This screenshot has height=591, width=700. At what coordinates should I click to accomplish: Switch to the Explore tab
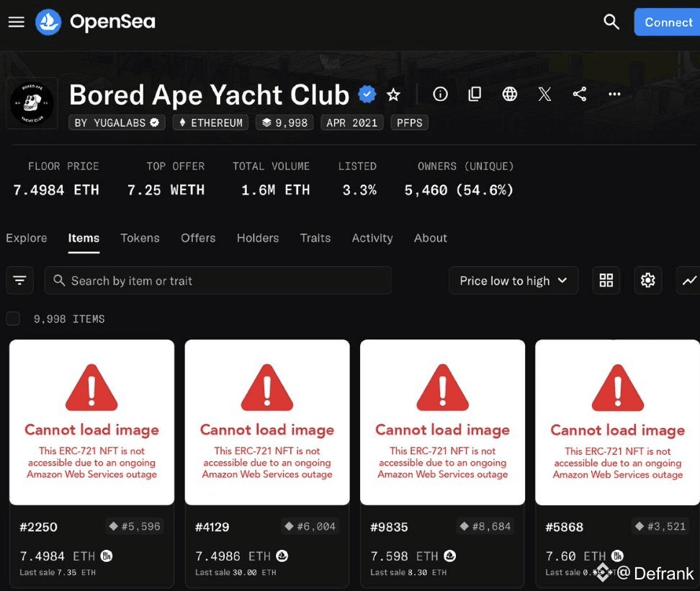click(27, 238)
